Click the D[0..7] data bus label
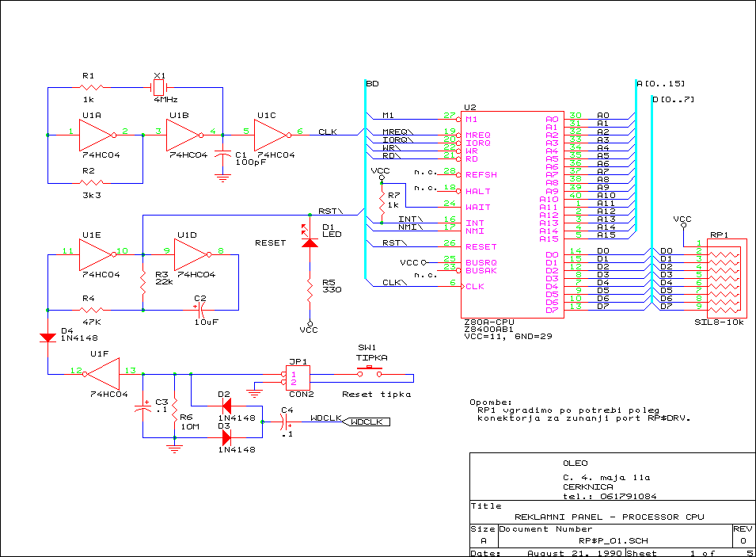This screenshot has height=557, width=756. coord(674,99)
